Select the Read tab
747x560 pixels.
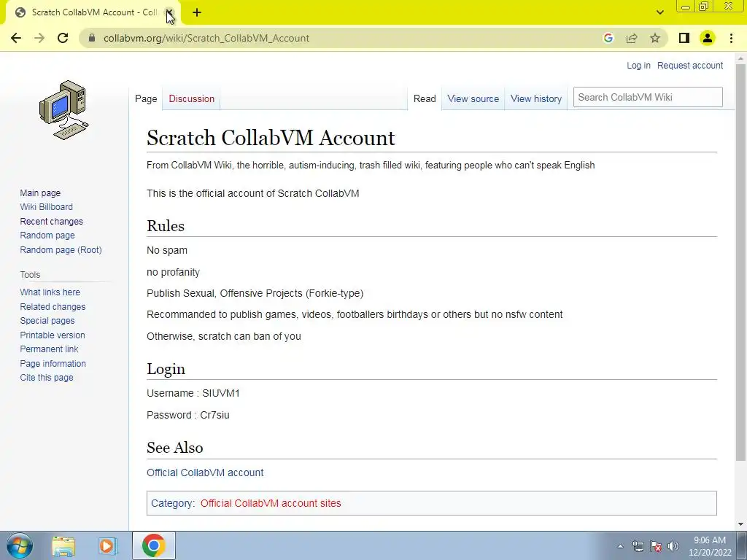(425, 98)
